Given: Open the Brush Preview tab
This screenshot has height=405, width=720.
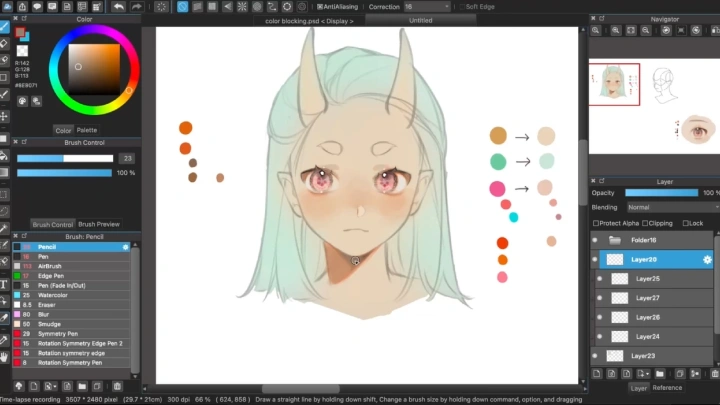Looking at the screenshot, I should [x=99, y=224].
